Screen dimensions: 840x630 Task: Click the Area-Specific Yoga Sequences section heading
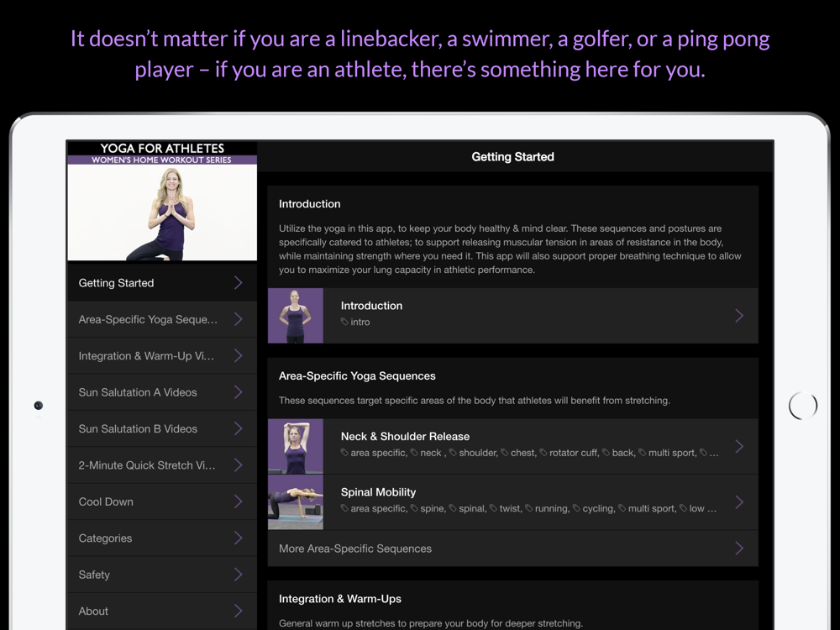tap(357, 376)
